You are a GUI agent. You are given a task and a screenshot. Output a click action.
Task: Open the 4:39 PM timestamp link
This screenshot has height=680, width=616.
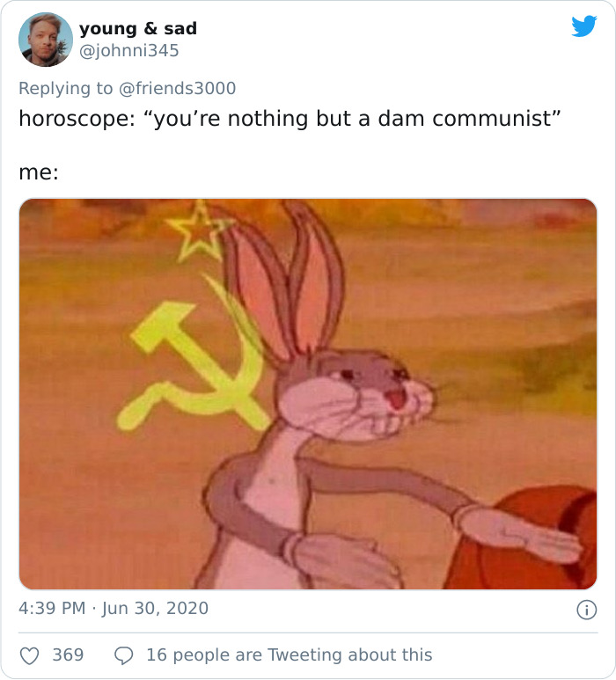(52, 609)
